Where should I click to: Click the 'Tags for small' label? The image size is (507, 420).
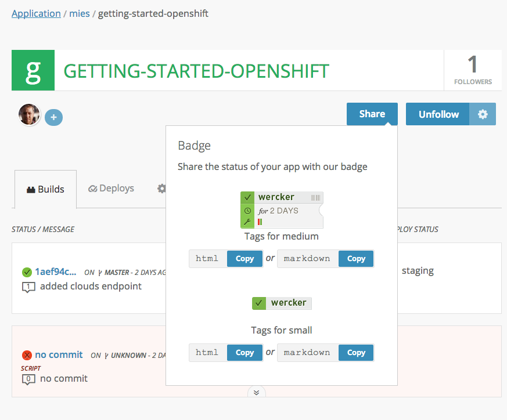[282, 330]
